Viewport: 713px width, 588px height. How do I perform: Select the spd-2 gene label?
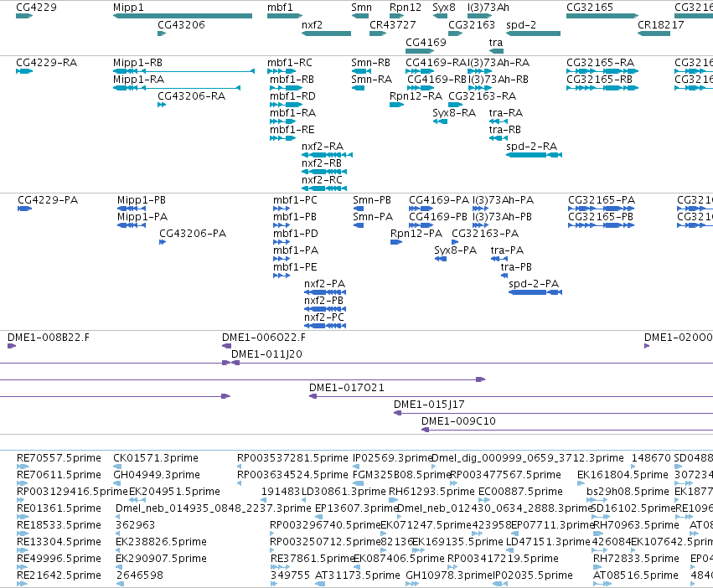click(x=521, y=24)
